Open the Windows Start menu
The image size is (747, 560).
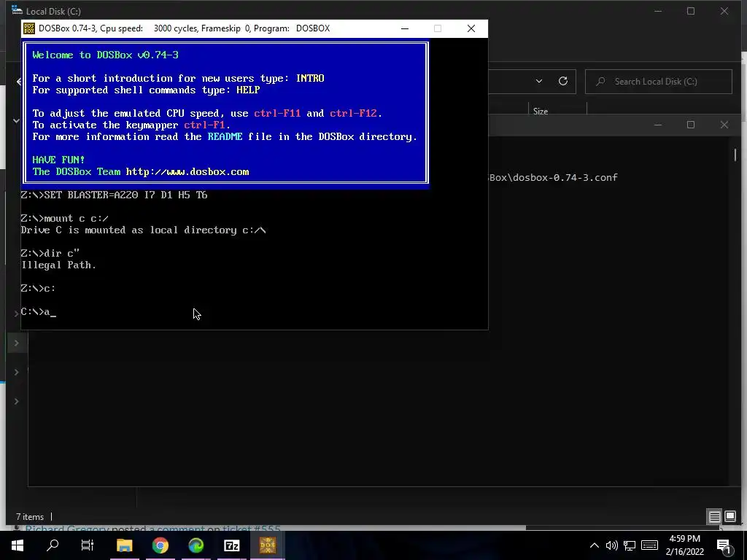[x=18, y=545]
